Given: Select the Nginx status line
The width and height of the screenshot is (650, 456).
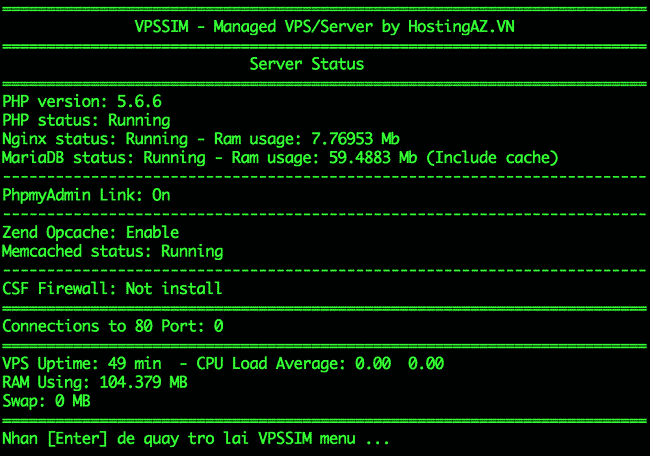Looking at the screenshot, I should click(x=201, y=139).
